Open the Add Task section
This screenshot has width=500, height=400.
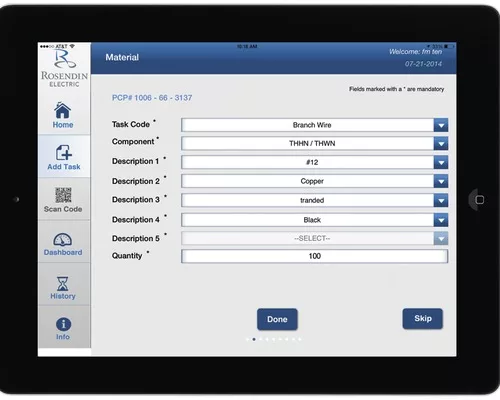(x=63, y=157)
